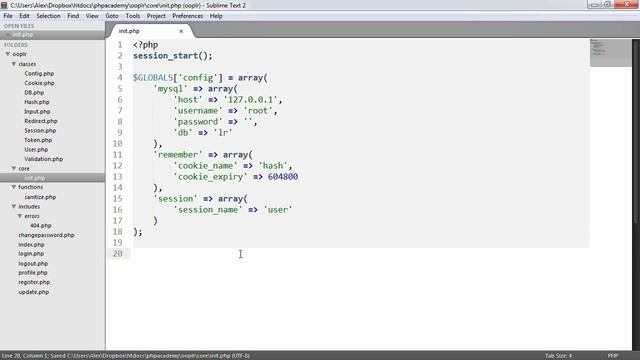Click 'cookie_name' key on line 12
The width and height of the screenshot is (640, 360).
click(x=205, y=166)
